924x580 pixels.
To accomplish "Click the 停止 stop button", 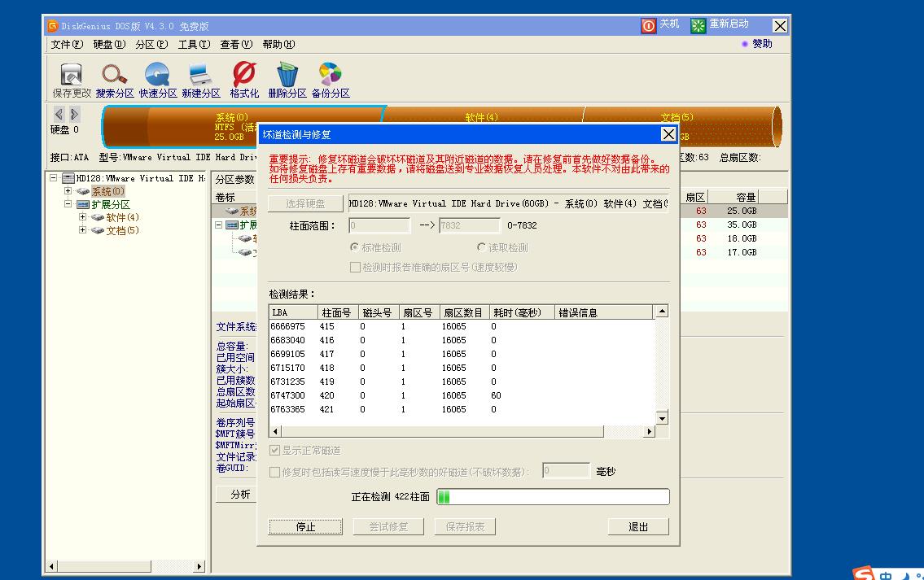I will click(x=305, y=526).
